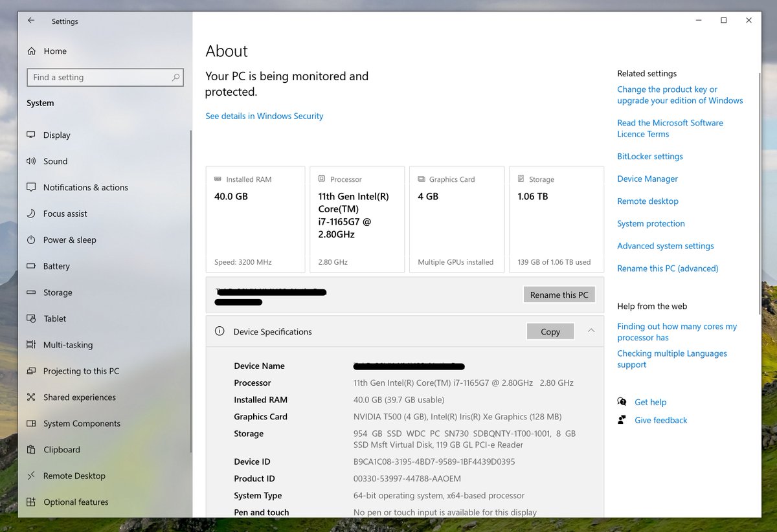
Task: Read the Microsoft Software Licence Terms
Action: [670, 128]
